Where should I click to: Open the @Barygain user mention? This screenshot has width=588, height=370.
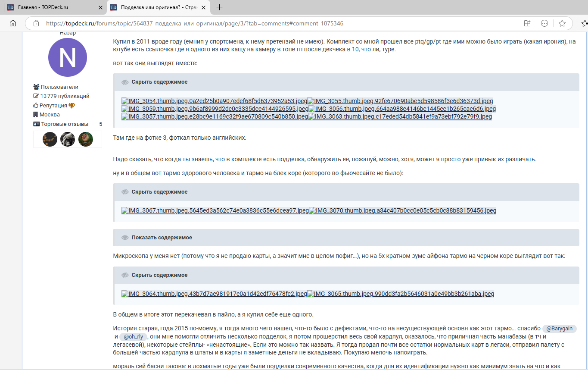click(x=559, y=329)
